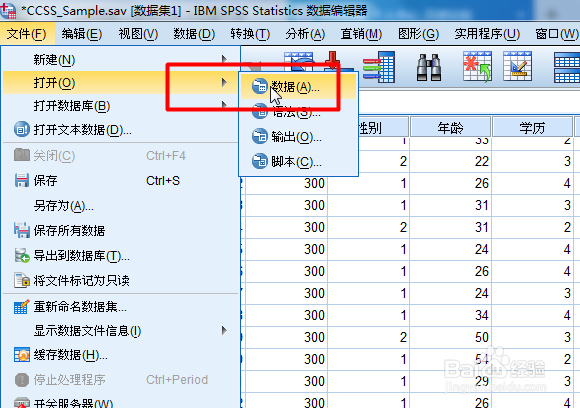This screenshot has width=580, height=408.
Task: Click the icon beside 导出到数据库(T)
Action: [x=21, y=255]
